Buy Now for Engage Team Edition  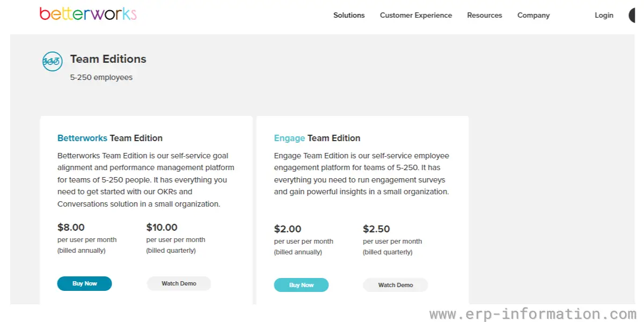click(301, 285)
